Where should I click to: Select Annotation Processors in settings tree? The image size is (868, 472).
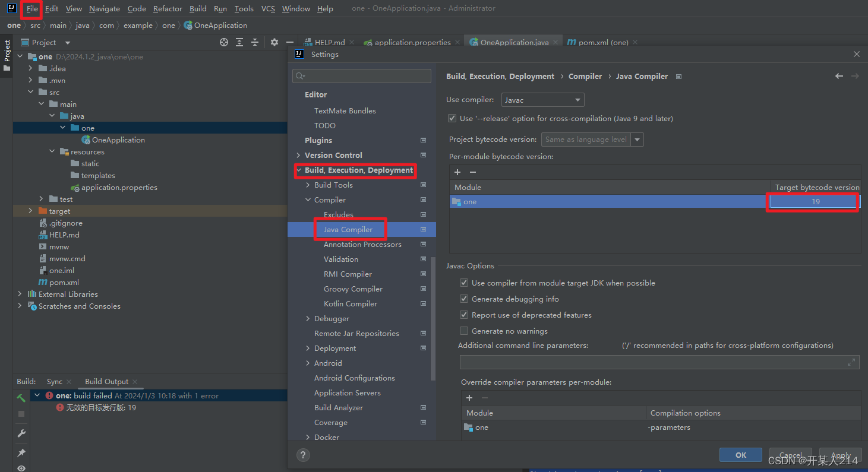point(362,245)
